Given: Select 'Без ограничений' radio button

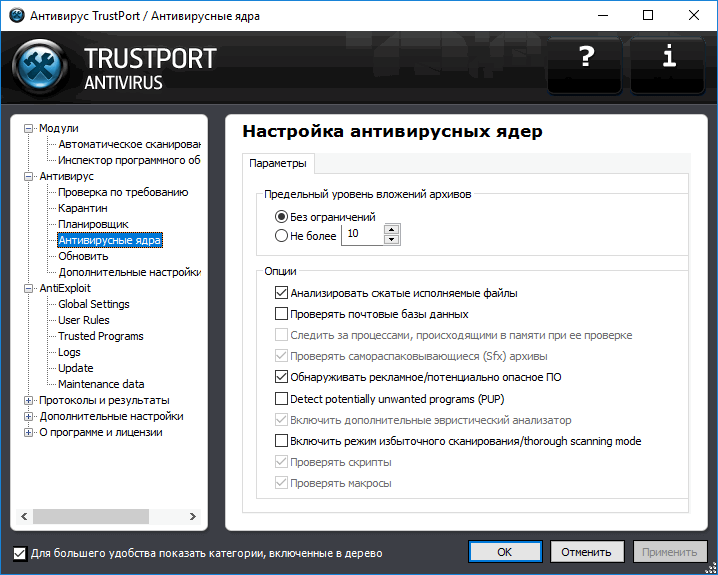Looking at the screenshot, I should coord(281,217).
